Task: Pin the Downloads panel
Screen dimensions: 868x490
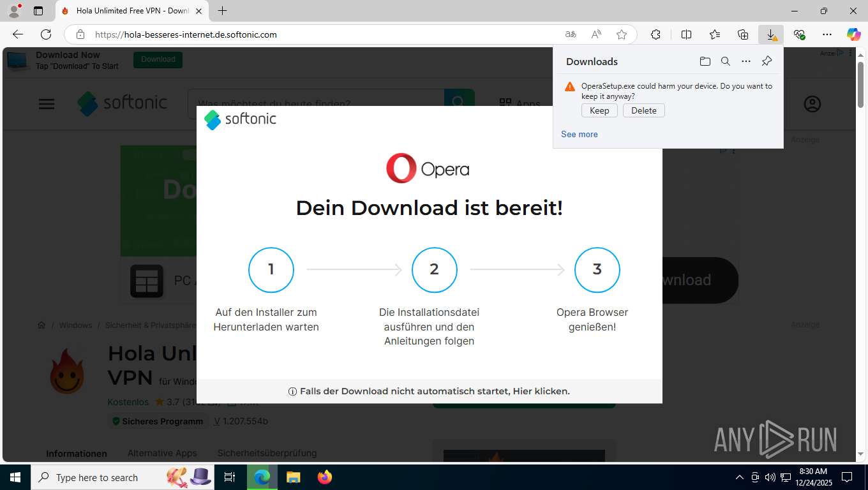Action: 767,61
